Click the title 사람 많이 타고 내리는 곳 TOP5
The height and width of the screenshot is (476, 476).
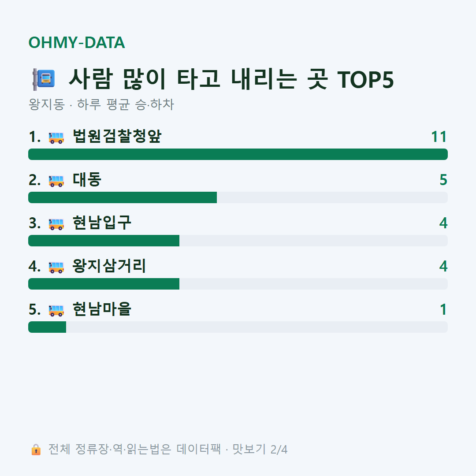click(x=231, y=79)
